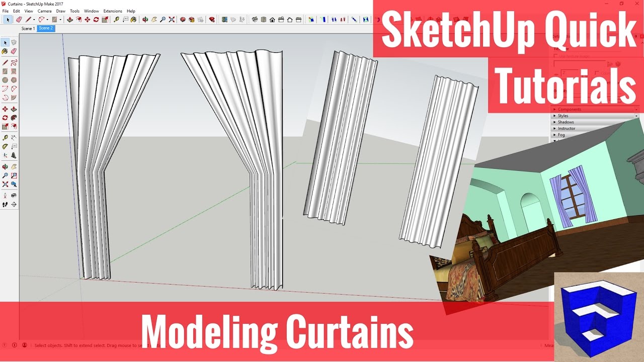644x362 pixels.
Task: Select the Freehand tool in left palette
Action: (x=14, y=63)
